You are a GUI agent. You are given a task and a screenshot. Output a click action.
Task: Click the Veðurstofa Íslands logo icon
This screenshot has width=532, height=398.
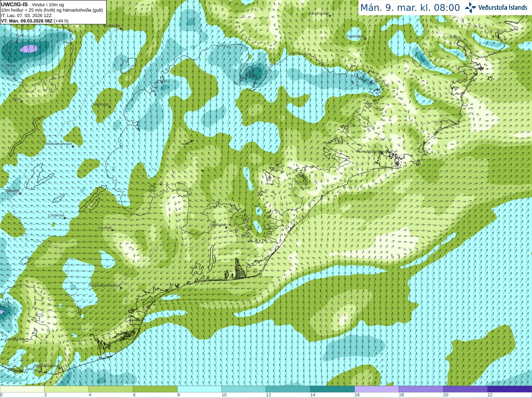click(470, 7)
